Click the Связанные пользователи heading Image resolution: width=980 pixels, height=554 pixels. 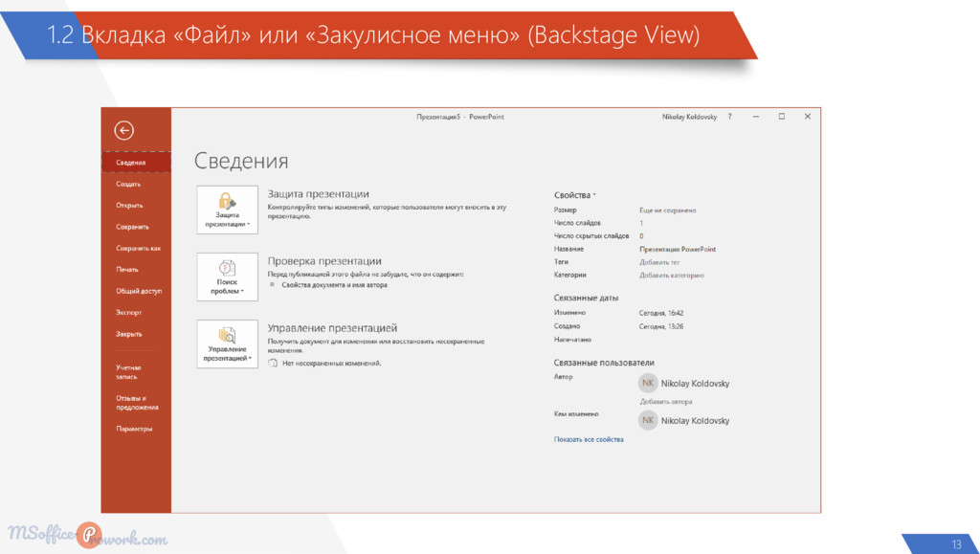pos(604,363)
